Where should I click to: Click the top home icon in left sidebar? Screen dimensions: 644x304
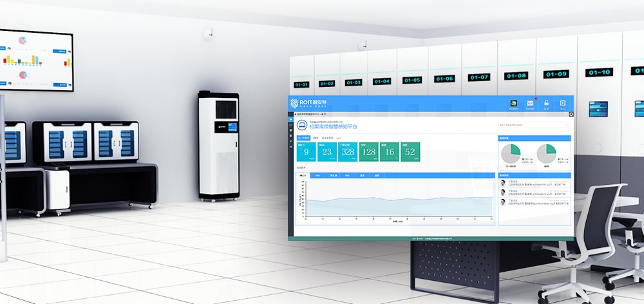pos(290,120)
